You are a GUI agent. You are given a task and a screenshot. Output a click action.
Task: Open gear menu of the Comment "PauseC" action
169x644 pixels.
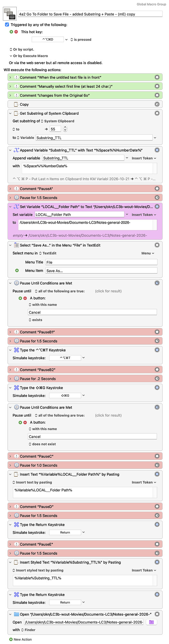157,457
